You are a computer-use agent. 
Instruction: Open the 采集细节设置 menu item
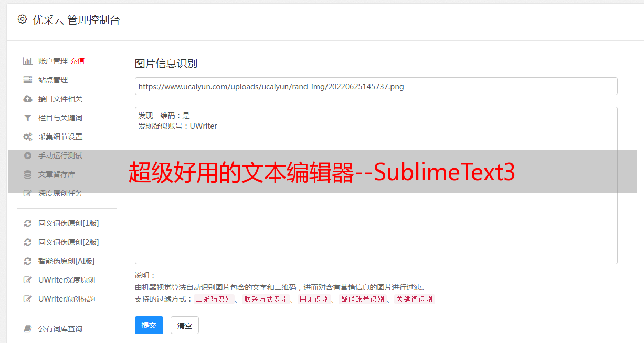coord(60,137)
